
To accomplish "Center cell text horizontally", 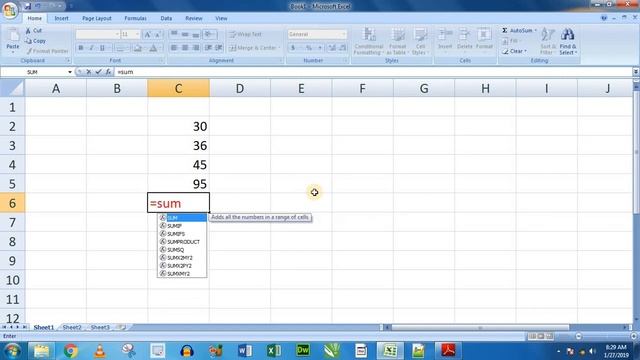I will [185, 48].
